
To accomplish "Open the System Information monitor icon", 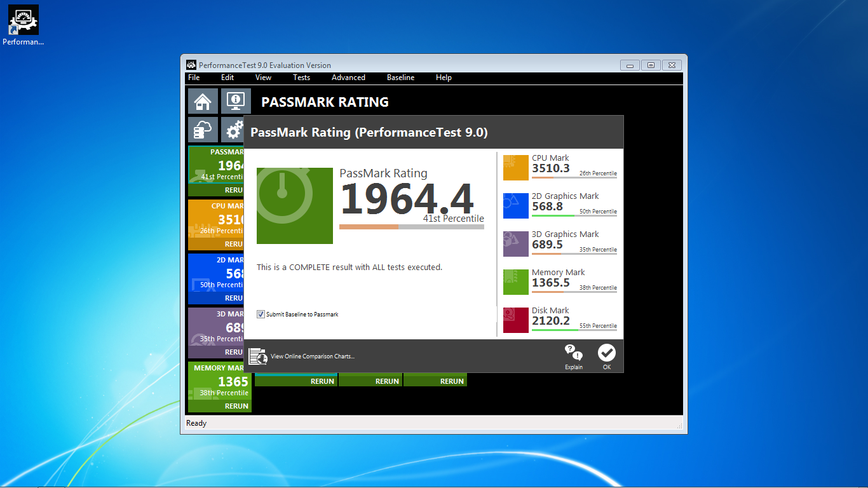I will point(236,101).
